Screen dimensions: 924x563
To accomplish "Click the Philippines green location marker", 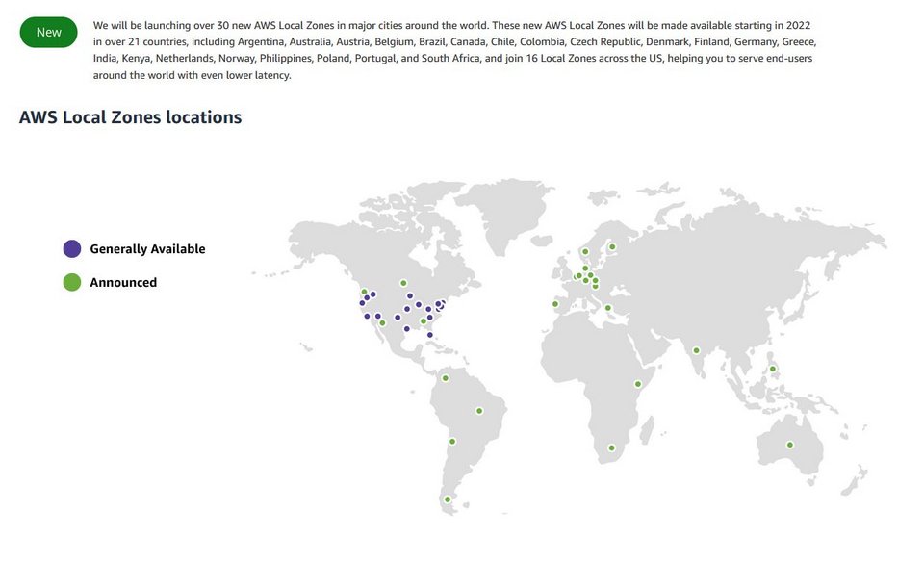I will [x=772, y=369].
